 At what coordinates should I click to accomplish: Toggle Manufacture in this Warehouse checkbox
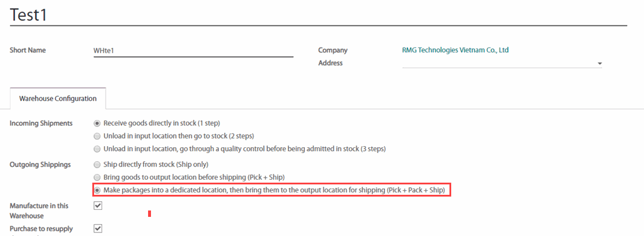point(98,206)
